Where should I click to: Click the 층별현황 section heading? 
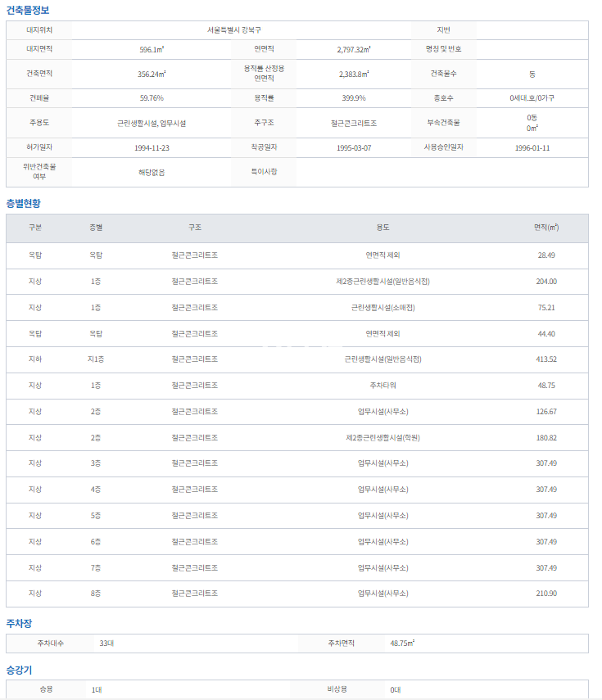(x=23, y=202)
